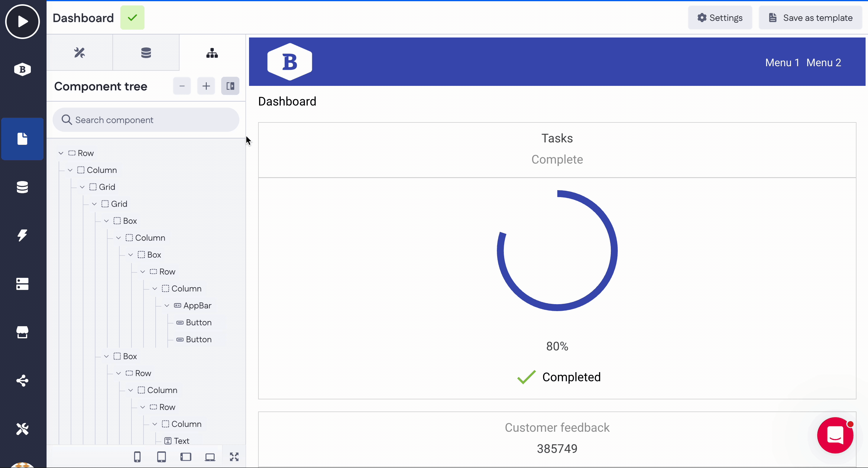Collapse the Column directly under the root Row
The height and width of the screenshot is (468, 868).
[70, 170]
